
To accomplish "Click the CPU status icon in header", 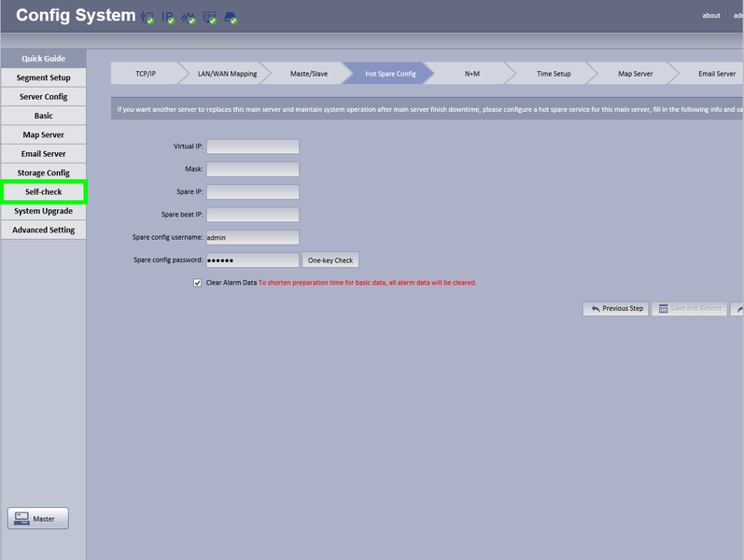I will tap(210, 18).
